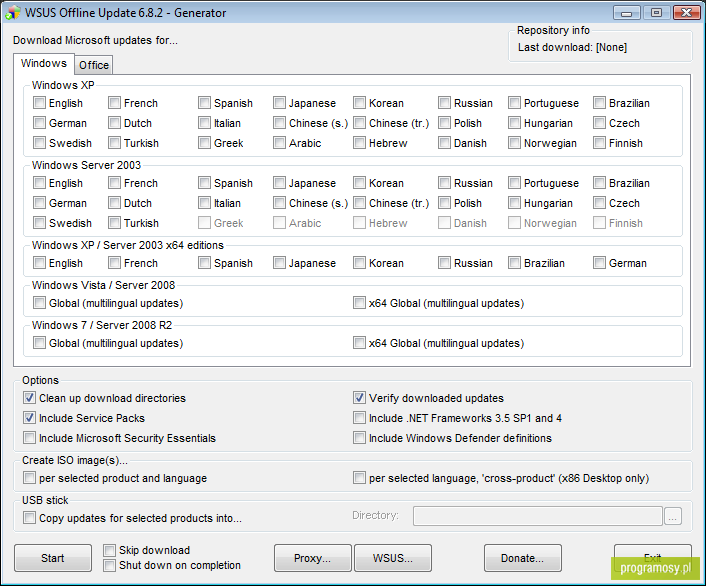Screen dimensions: 706x586
Task: Click the Start button
Action: click(x=53, y=558)
